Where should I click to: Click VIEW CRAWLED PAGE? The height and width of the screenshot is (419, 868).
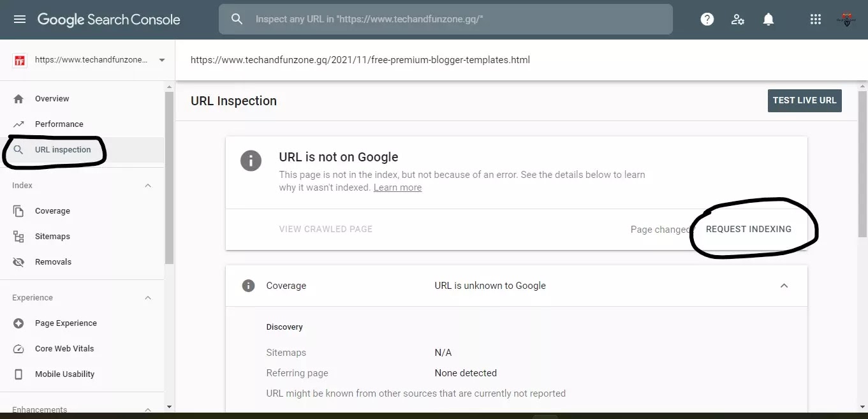326,230
